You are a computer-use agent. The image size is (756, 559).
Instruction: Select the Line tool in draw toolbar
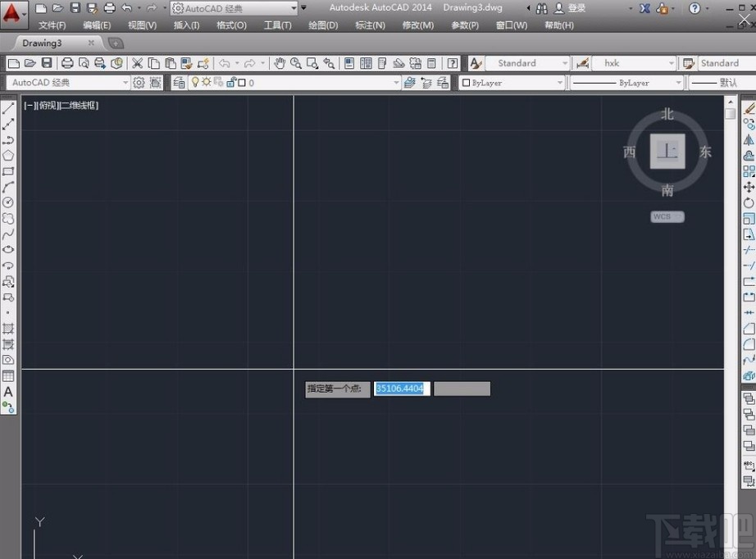(x=8, y=109)
